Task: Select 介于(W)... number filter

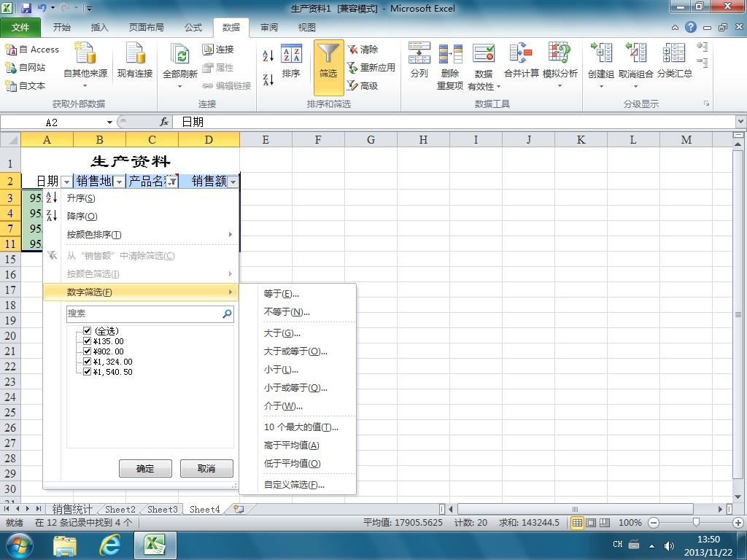Action: (298, 405)
